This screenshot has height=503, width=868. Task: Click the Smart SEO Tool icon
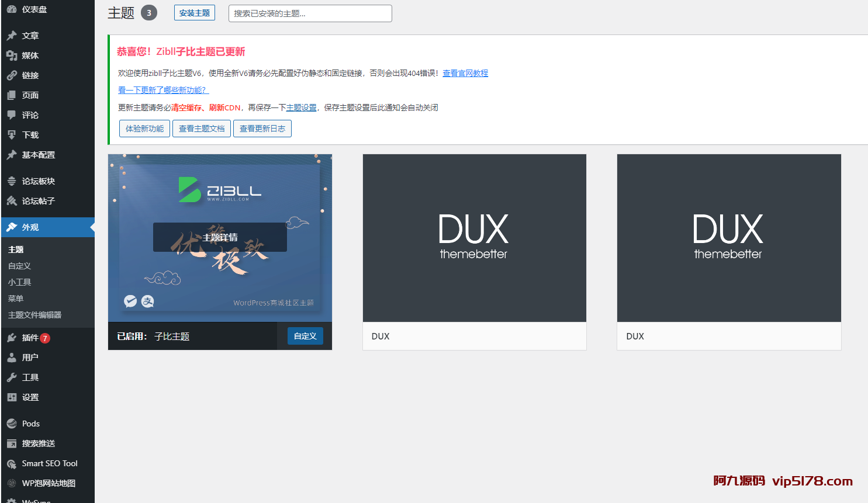click(12, 464)
